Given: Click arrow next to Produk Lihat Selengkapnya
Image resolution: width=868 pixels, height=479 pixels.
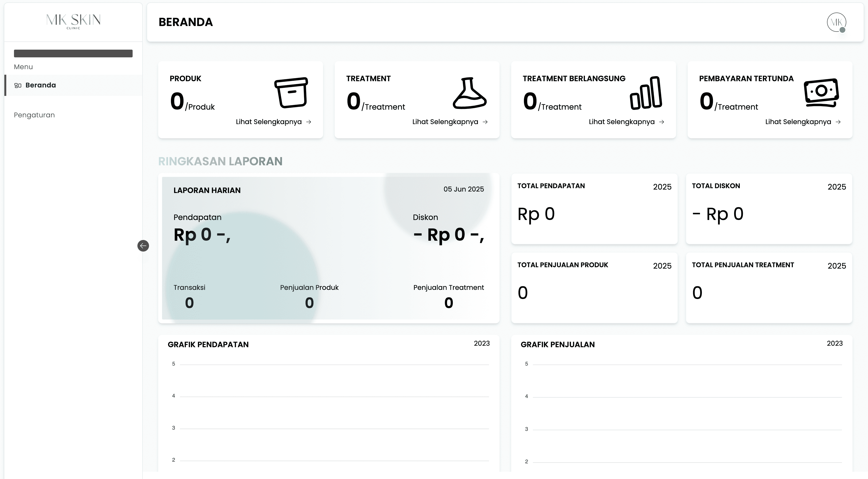Looking at the screenshot, I should [x=309, y=122].
